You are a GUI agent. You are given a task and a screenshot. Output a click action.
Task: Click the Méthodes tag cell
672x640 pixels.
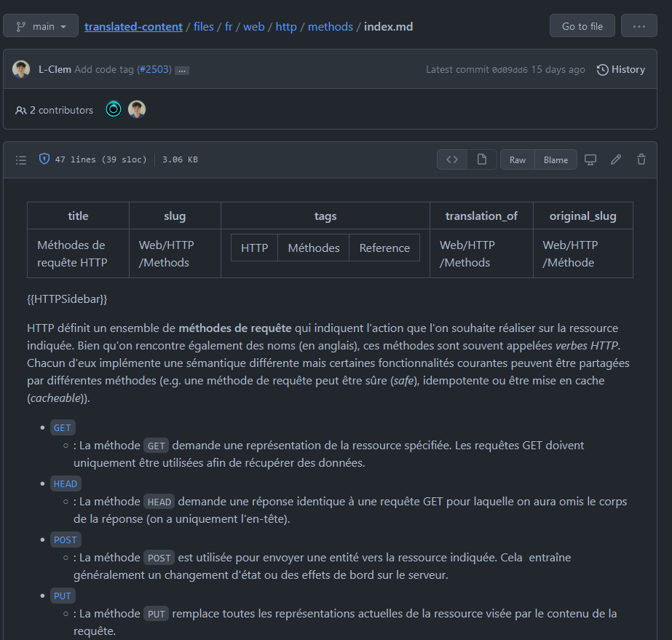pos(314,248)
